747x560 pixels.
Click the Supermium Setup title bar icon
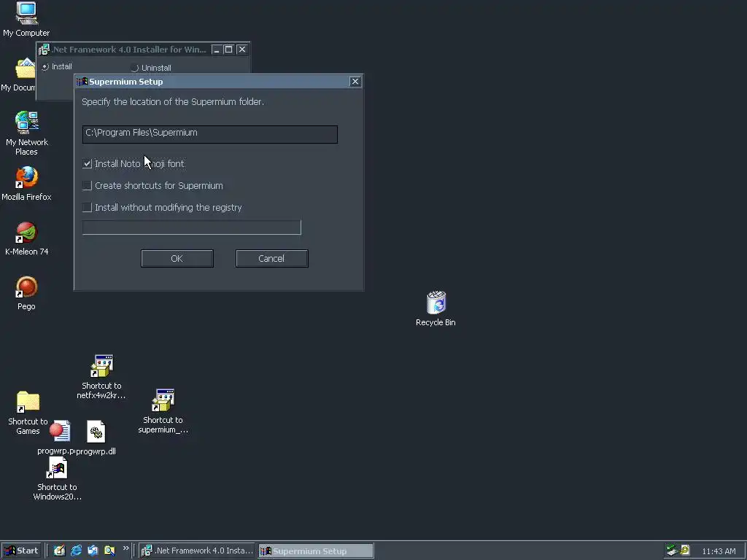pyautogui.click(x=82, y=82)
